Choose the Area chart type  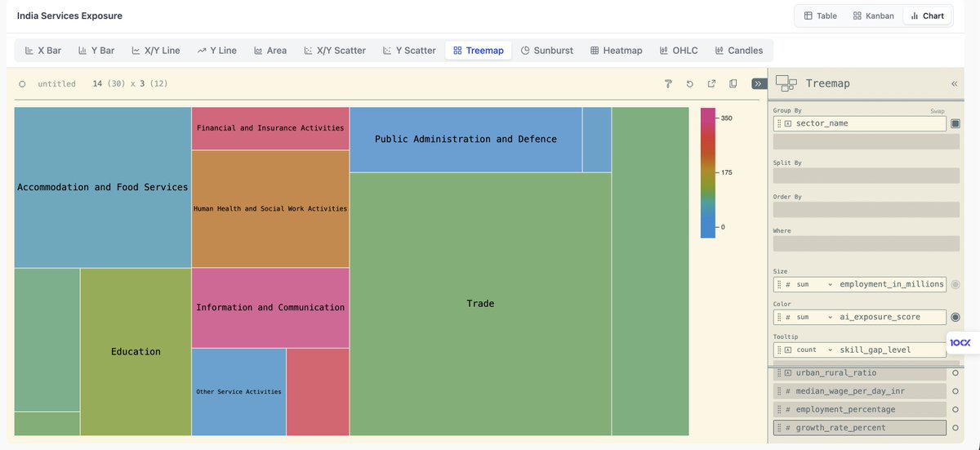[270, 51]
